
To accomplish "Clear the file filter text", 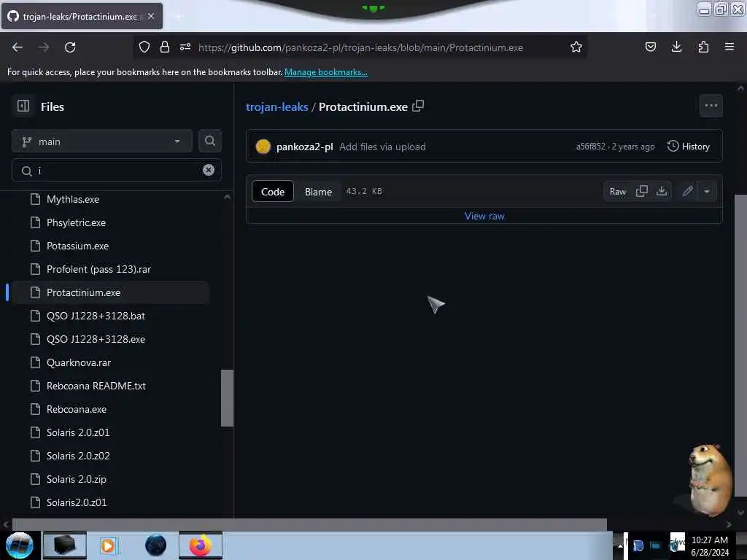I will pyautogui.click(x=208, y=170).
